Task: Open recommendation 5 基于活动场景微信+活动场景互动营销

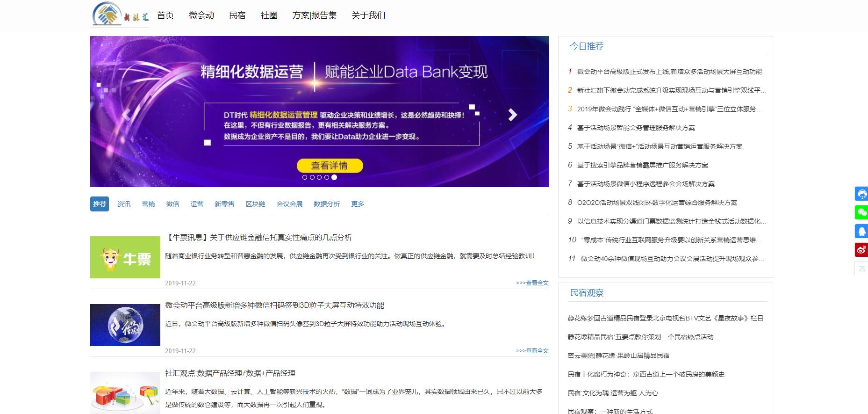Action: coord(660,146)
